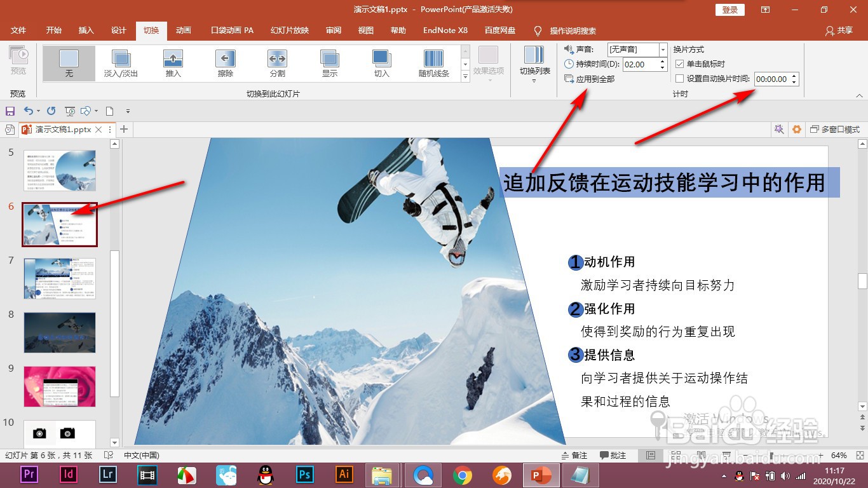The image size is (868, 488).
Task: Open the 声音 sound dropdown
Action: click(663, 50)
